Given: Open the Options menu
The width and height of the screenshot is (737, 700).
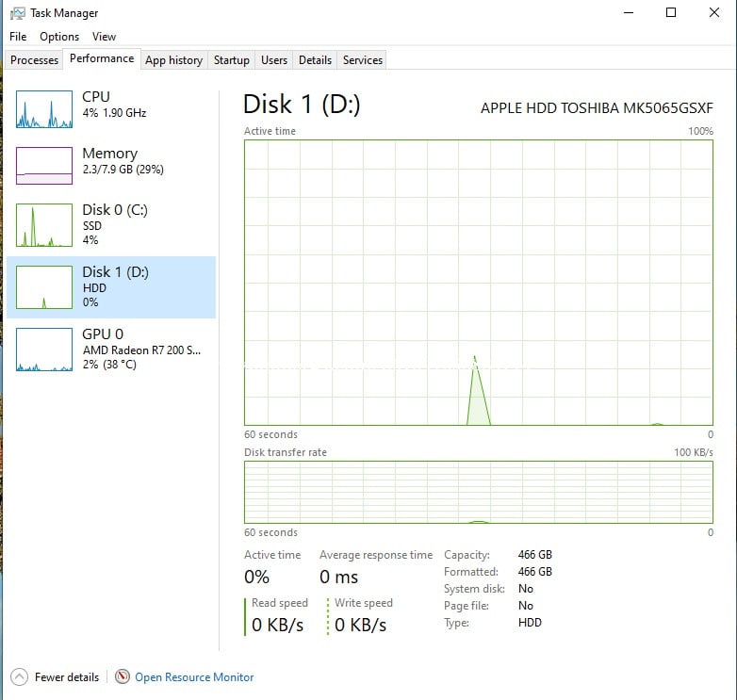Looking at the screenshot, I should (59, 37).
